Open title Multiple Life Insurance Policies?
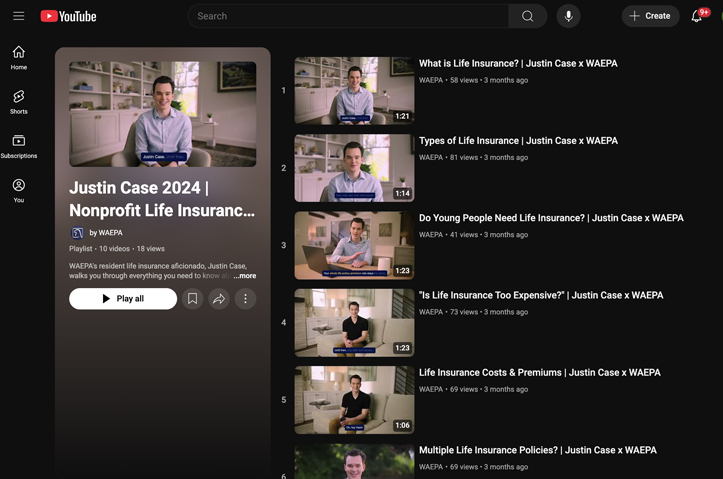 coord(538,450)
